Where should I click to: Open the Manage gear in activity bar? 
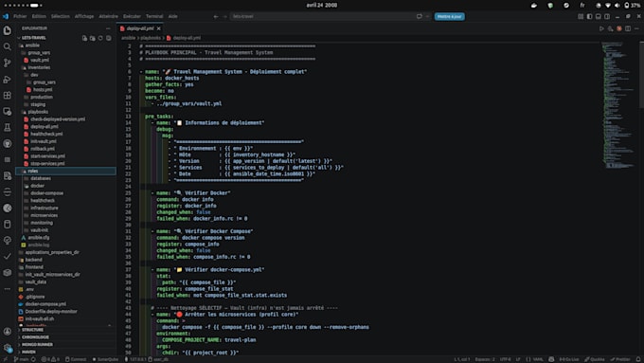pyautogui.click(x=8, y=348)
